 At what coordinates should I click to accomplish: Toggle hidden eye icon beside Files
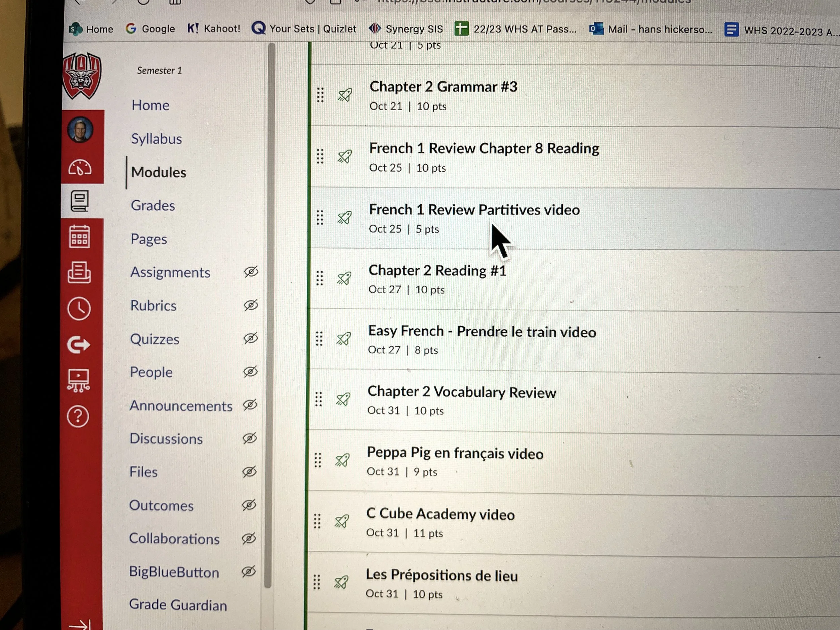coord(250,472)
